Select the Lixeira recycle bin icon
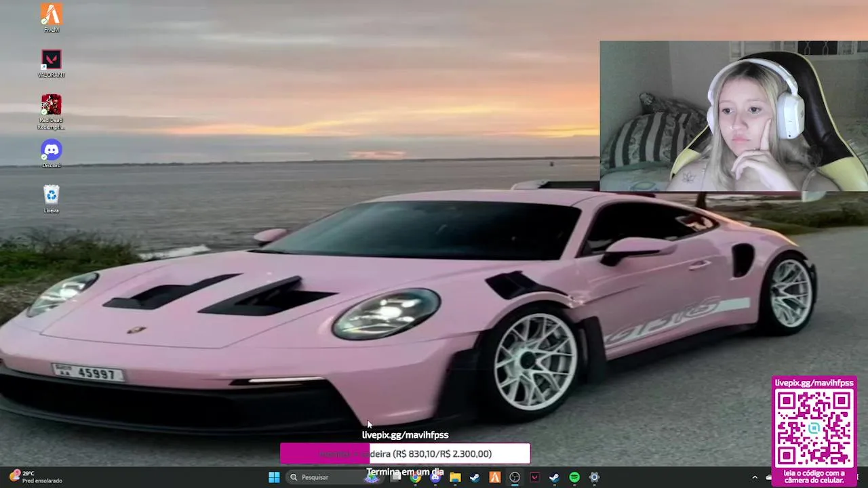The image size is (868, 488). pos(51,199)
